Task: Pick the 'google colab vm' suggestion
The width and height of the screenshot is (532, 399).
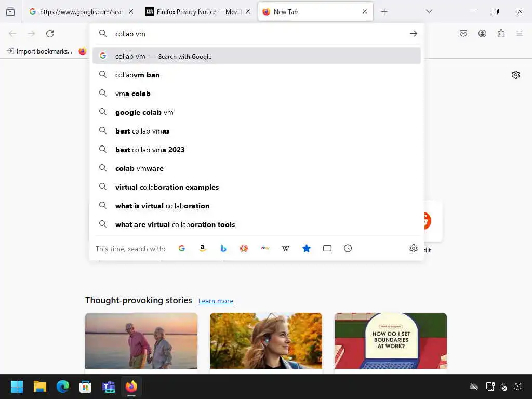Action: coord(257,112)
